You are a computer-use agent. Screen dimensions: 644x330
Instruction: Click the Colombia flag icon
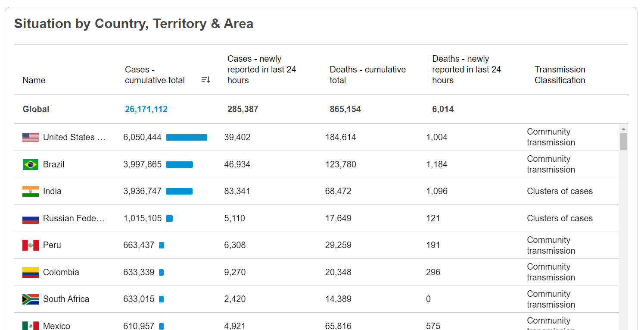tap(31, 272)
